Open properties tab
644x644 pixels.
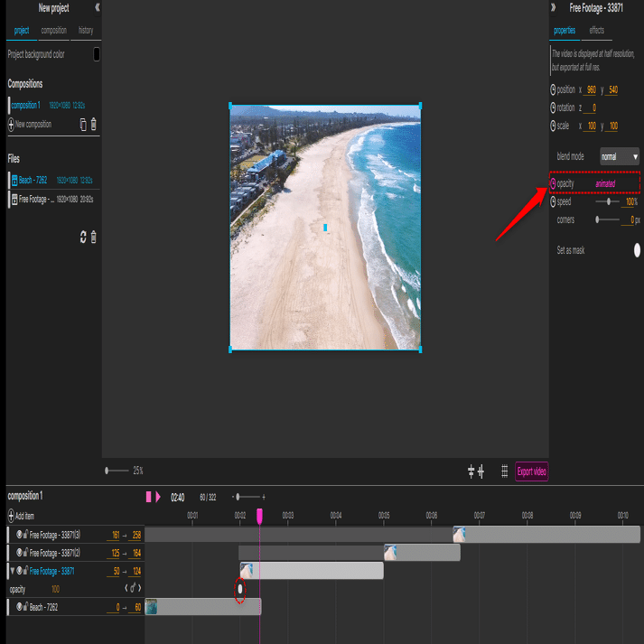click(565, 31)
